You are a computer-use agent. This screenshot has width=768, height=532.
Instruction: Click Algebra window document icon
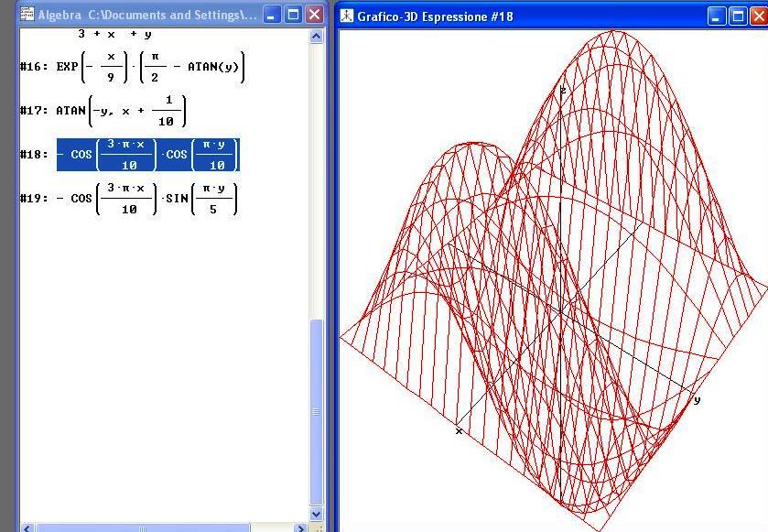point(27,14)
